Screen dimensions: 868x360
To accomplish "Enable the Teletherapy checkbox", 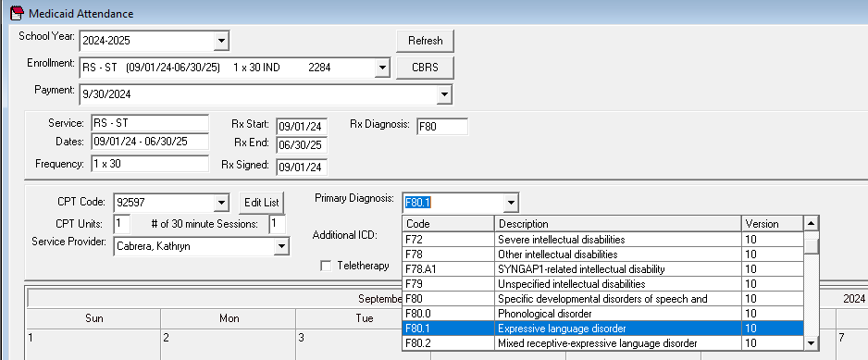I will (x=326, y=266).
